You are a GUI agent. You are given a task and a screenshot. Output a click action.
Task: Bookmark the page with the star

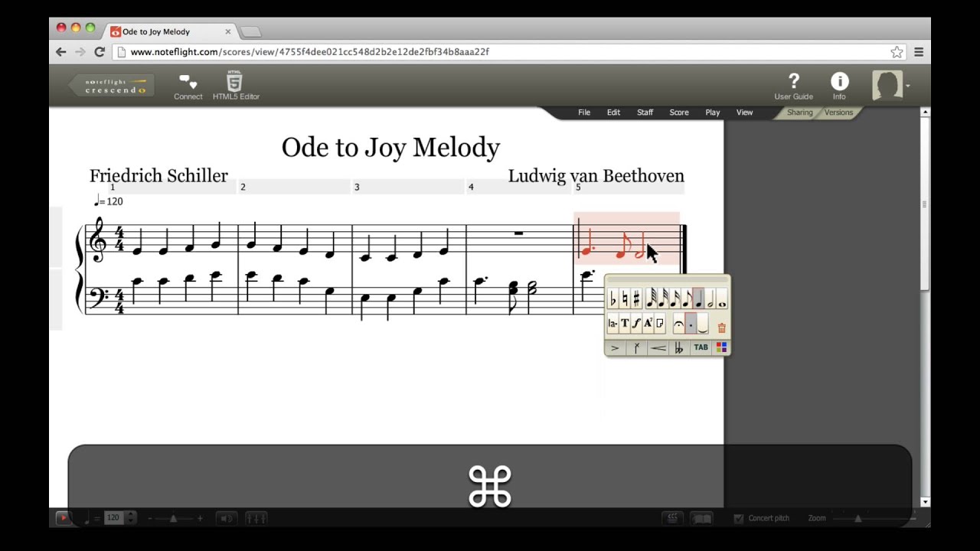[897, 52]
